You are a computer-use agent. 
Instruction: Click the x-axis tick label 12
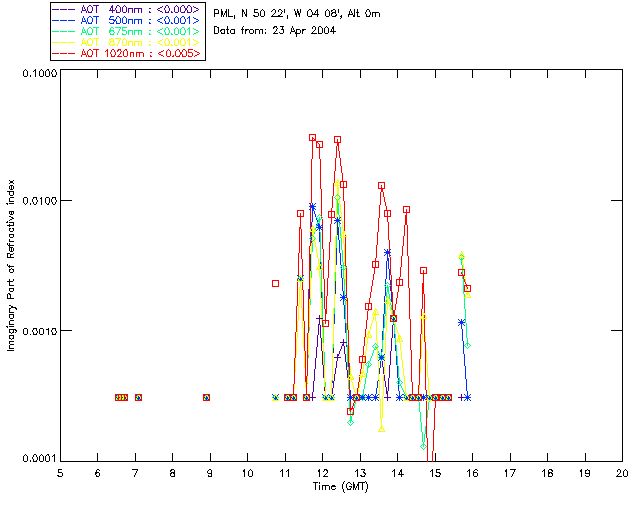tap(322, 473)
